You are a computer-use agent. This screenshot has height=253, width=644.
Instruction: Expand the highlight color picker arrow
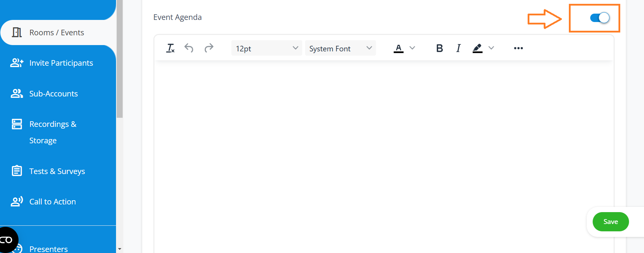click(491, 48)
